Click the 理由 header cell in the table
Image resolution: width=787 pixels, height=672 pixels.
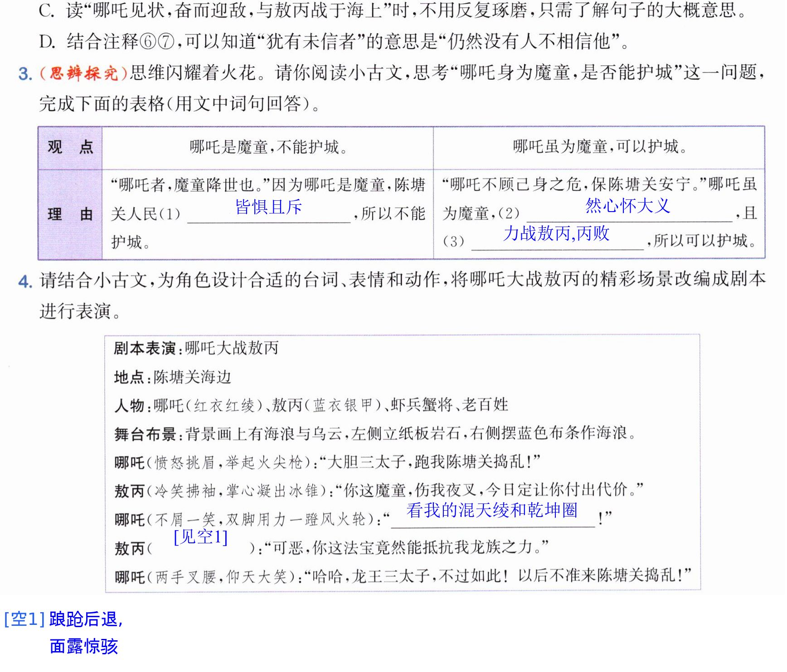point(70,214)
